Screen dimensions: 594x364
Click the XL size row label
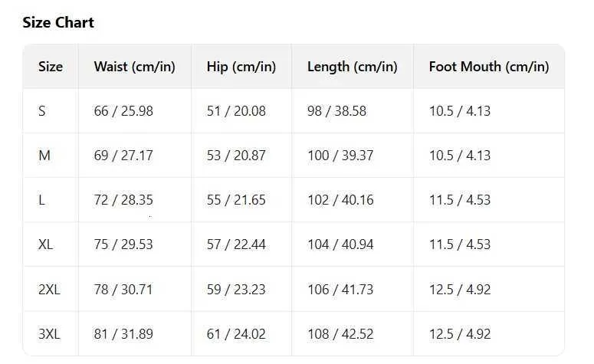(x=45, y=245)
